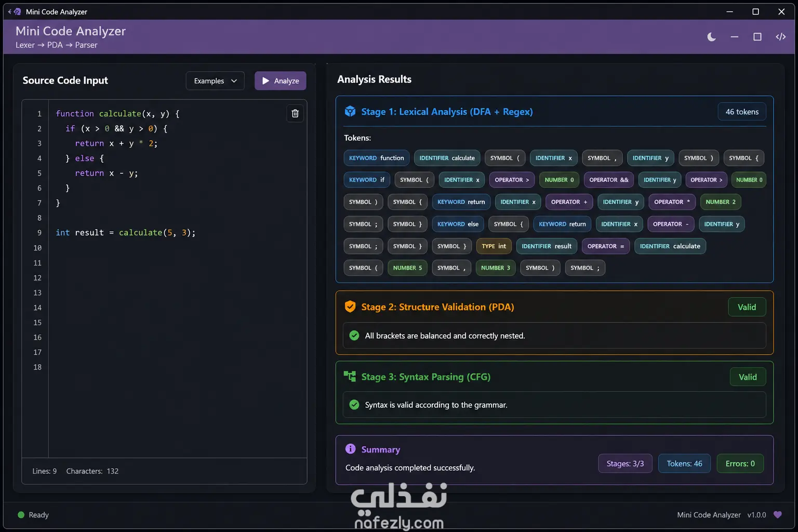Click 'All brackets are balanced and correctly nested.'
798x532 pixels.
coord(445,336)
